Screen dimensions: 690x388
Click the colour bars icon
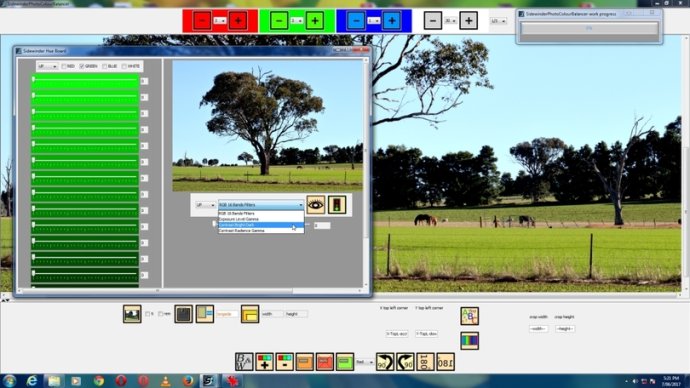coord(470,341)
